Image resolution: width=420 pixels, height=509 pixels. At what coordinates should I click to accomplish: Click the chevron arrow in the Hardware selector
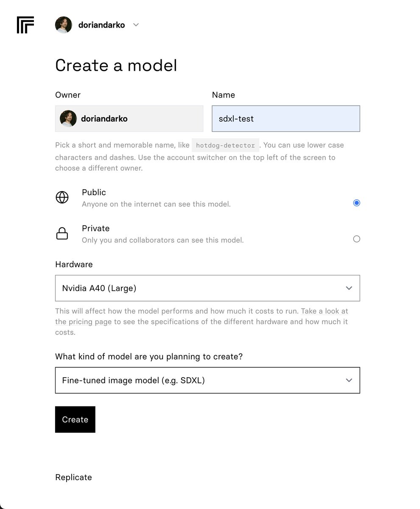tap(349, 288)
